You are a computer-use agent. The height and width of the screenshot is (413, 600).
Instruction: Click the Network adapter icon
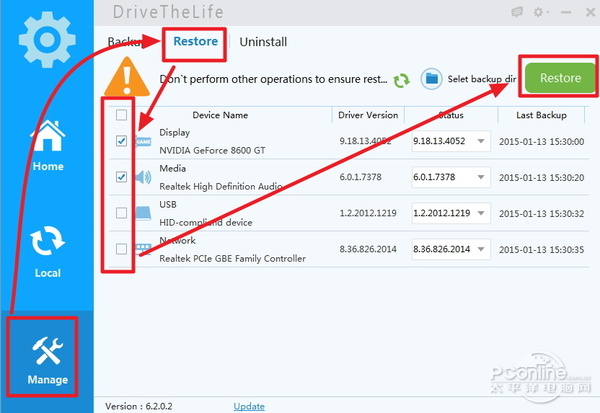point(143,249)
